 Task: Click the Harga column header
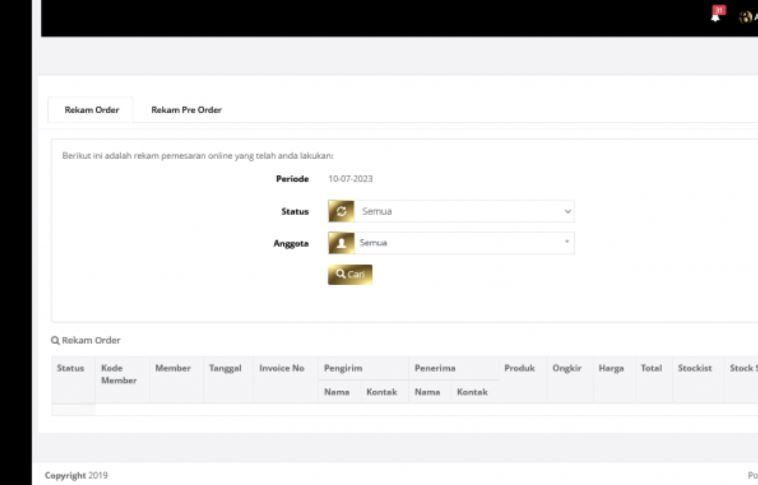(611, 368)
